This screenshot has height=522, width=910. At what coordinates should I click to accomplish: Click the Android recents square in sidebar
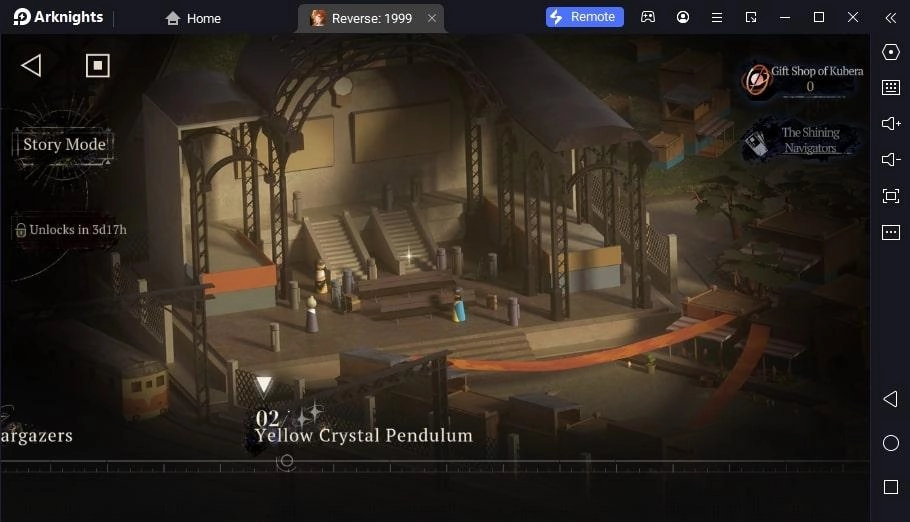click(x=891, y=487)
